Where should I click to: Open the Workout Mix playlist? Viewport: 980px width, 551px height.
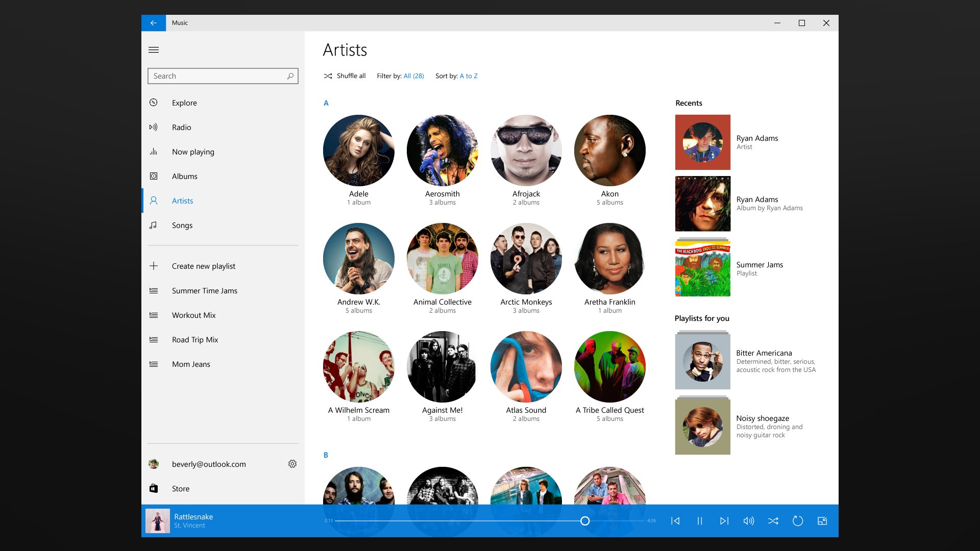coord(193,315)
